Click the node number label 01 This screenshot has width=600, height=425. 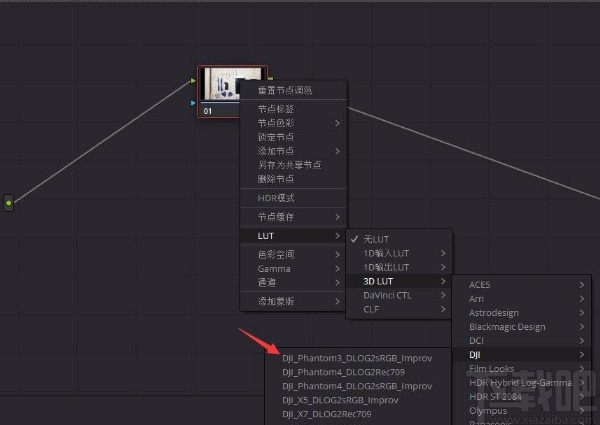[208, 111]
